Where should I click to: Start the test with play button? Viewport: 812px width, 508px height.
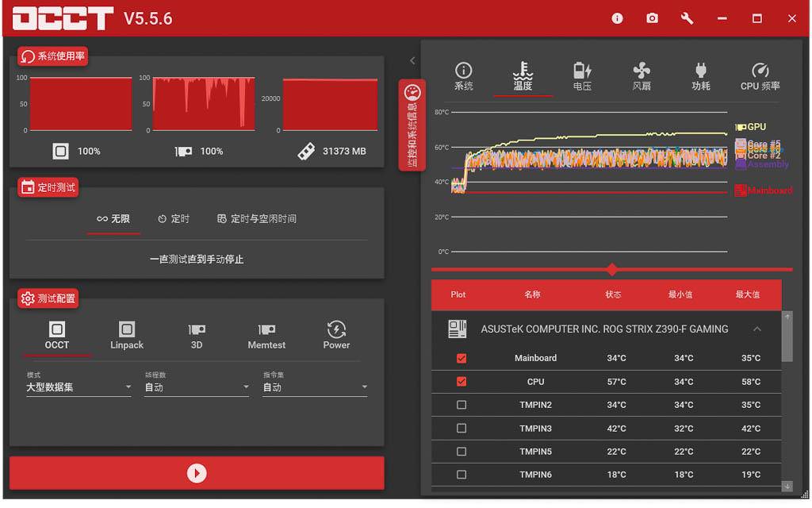(x=197, y=473)
